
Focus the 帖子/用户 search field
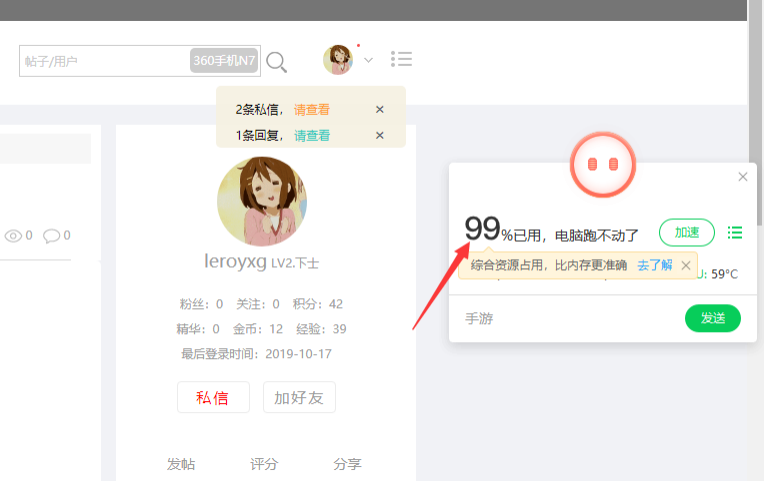[104, 61]
